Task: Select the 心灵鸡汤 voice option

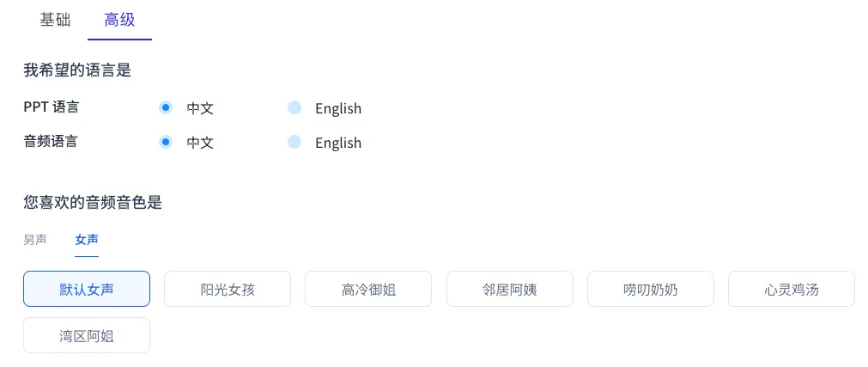Action: click(791, 290)
